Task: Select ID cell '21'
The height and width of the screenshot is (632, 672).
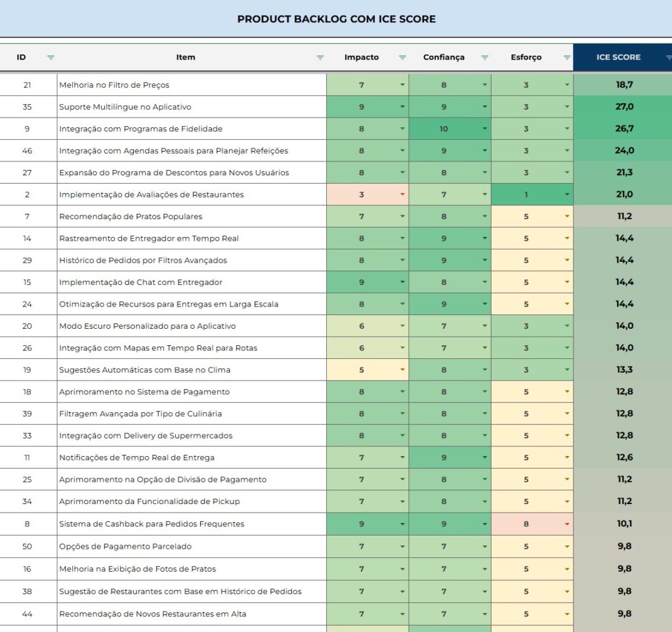Action: pos(28,85)
